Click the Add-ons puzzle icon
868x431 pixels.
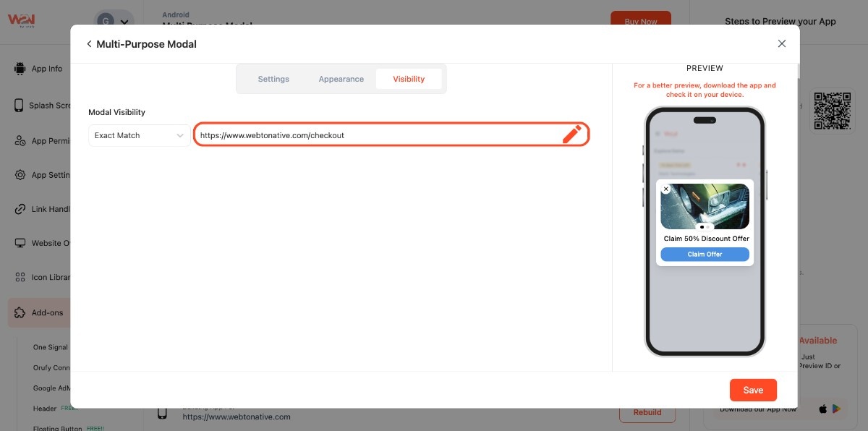click(x=20, y=313)
